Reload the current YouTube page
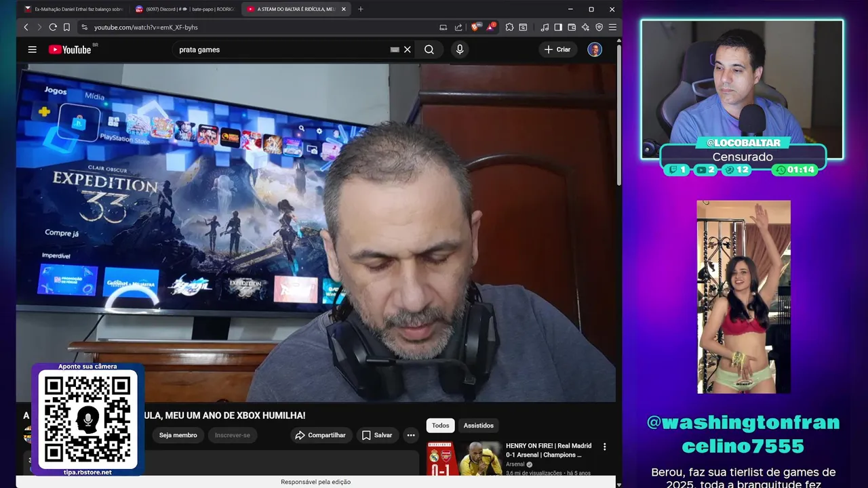868x488 pixels. (x=53, y=27)
